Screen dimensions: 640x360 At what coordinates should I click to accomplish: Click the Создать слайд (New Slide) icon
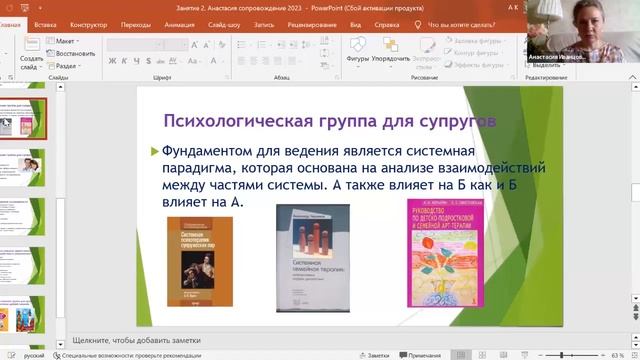coord(31,44)
